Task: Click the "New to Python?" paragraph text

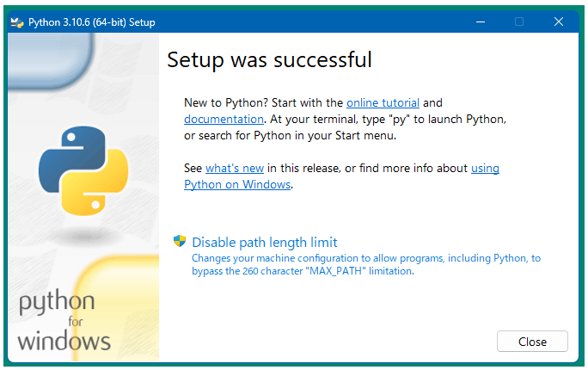Action: tap(262, 102)
